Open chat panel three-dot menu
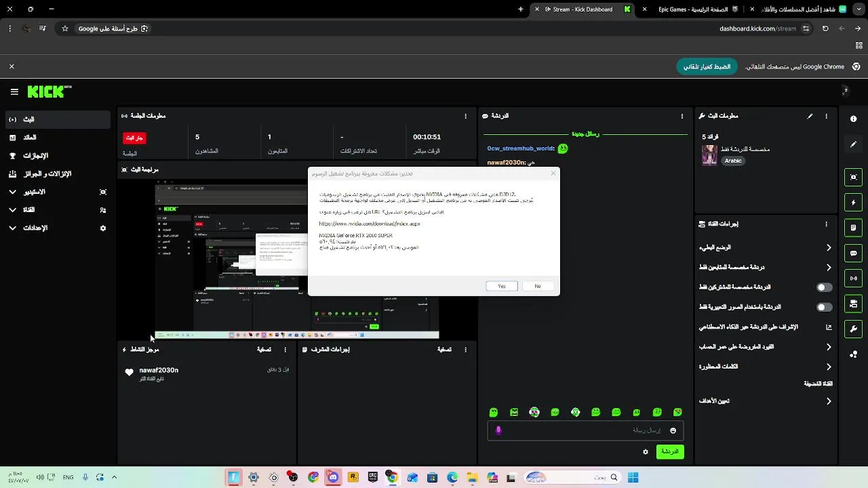Image resolution: width=868 pixels, height=488 pixels. [x=682, y=116]
